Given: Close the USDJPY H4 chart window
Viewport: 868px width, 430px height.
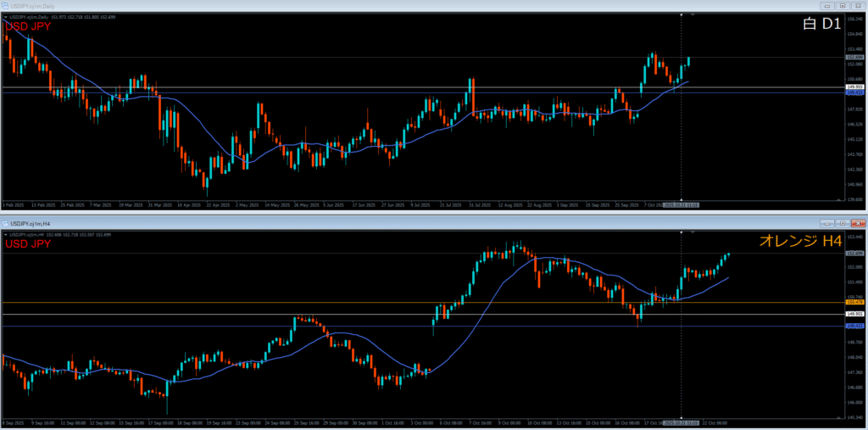Looking at the screenshot, I should [x=856, y=222].
